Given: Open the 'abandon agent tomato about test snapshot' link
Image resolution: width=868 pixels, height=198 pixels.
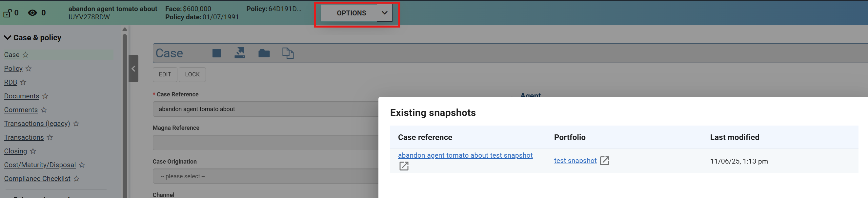Looking at the screenshot, I should click(465, 155).
